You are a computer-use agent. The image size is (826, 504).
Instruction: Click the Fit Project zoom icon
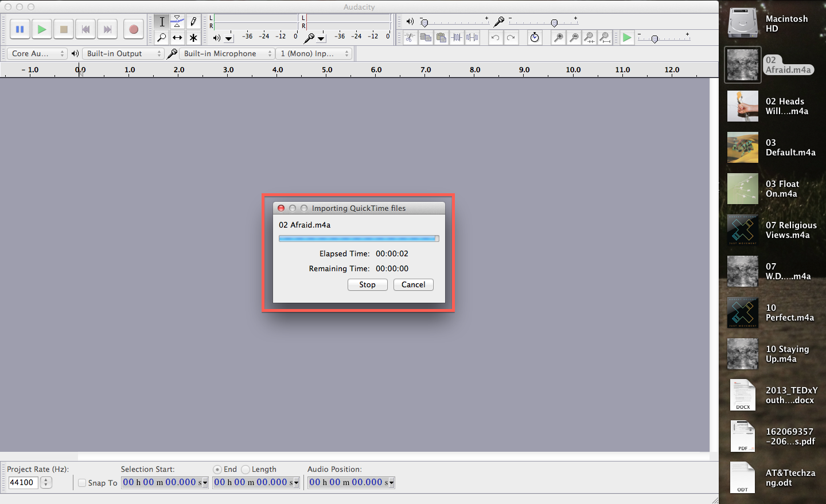(x=605, y=38)
